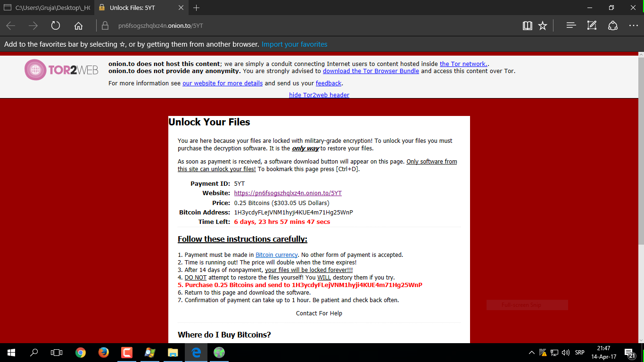Viewport: 644px width, 362px height.
Task: Click the taskbar Search magnifier
Action: pos(34,353)
